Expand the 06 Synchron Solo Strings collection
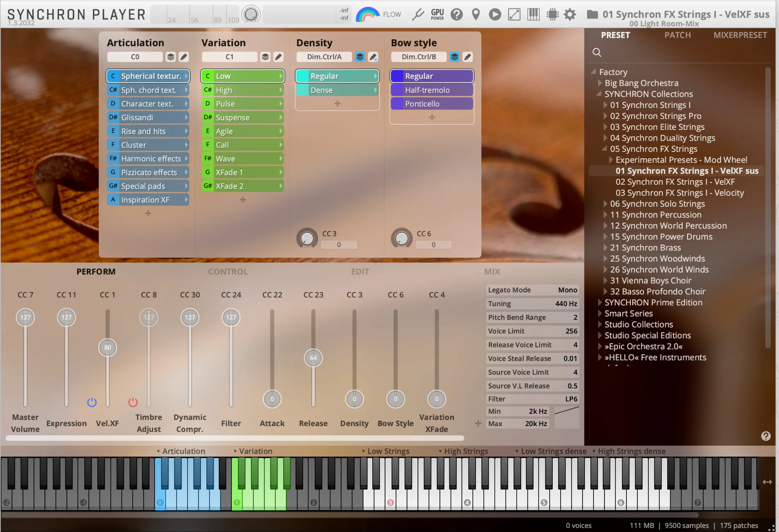779x532 pixels. (x=606, y=204)
